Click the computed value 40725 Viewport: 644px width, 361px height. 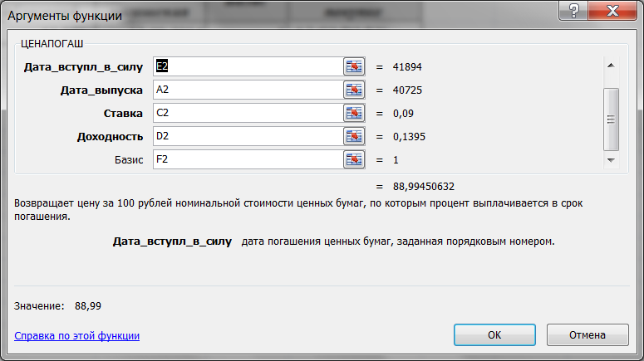(x=407, y=90)
